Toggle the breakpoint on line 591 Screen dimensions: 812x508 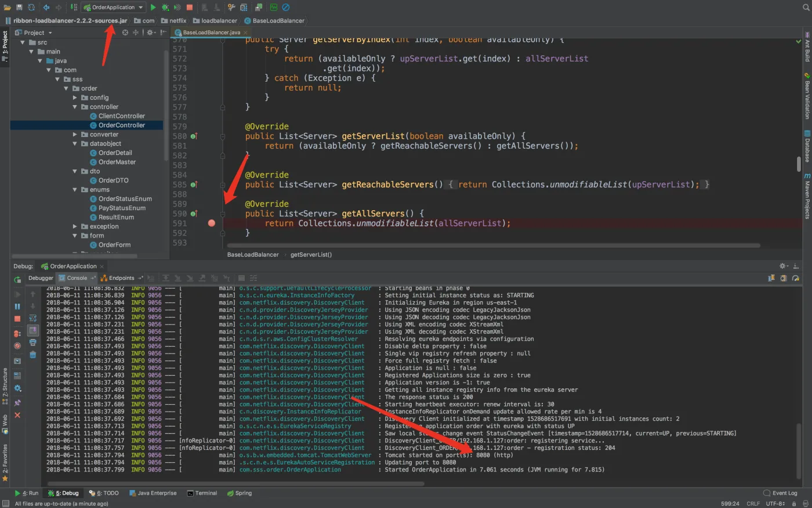pos(212,224)
